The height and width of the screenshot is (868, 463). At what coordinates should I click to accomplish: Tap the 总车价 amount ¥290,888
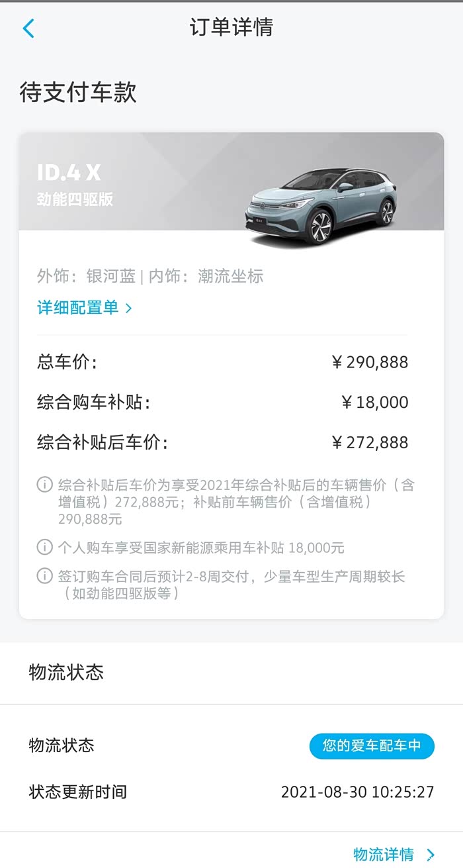click(370, 362)
